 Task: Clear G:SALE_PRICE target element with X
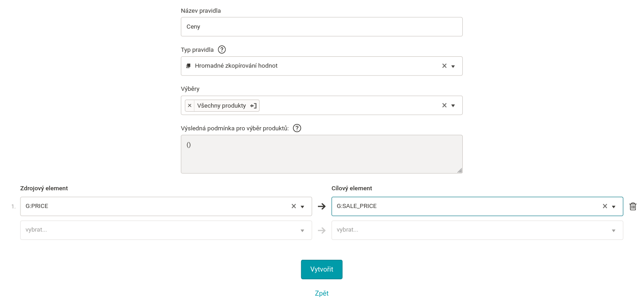[605, 206]
